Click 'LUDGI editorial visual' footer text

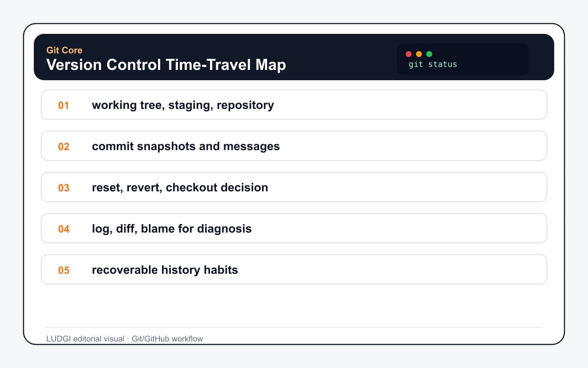[85, 339]
